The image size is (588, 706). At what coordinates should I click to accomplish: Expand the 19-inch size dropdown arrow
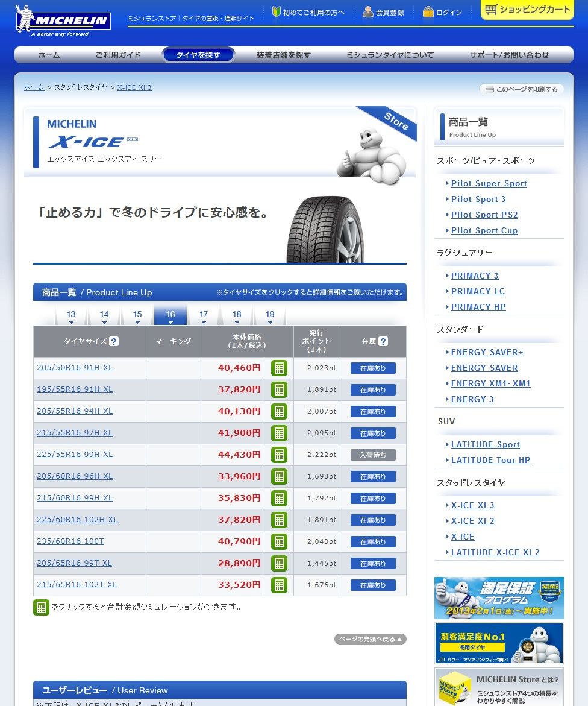(270, 322)
